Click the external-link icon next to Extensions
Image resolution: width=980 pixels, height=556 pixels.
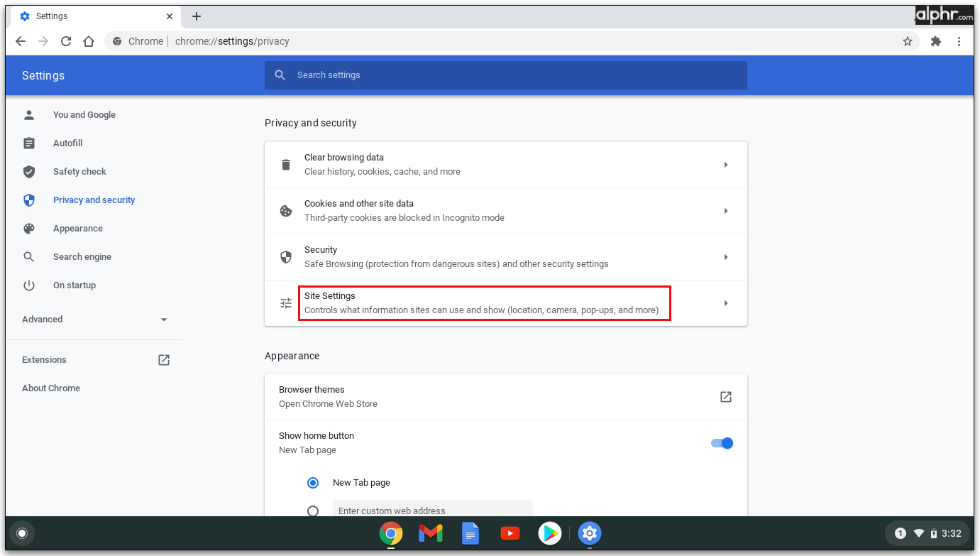coord(164,360)
